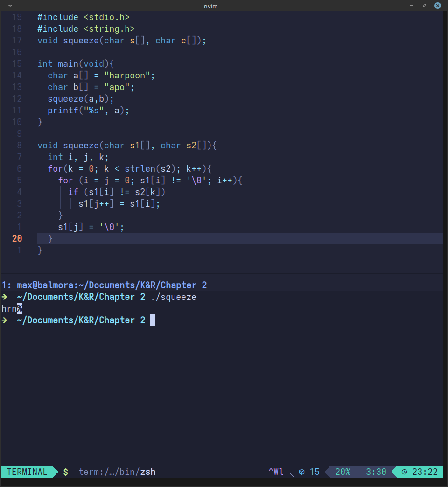
Task: Click relative line number 19 in gutter
Action: click(x=17, y=17)
